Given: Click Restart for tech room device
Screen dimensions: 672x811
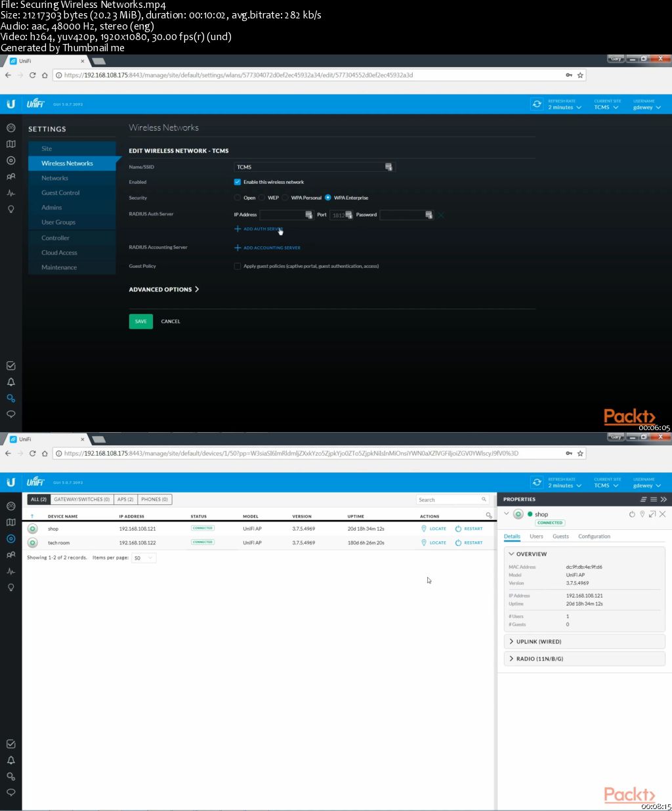Looking at the screenshot, I should [x=469, y=542].
